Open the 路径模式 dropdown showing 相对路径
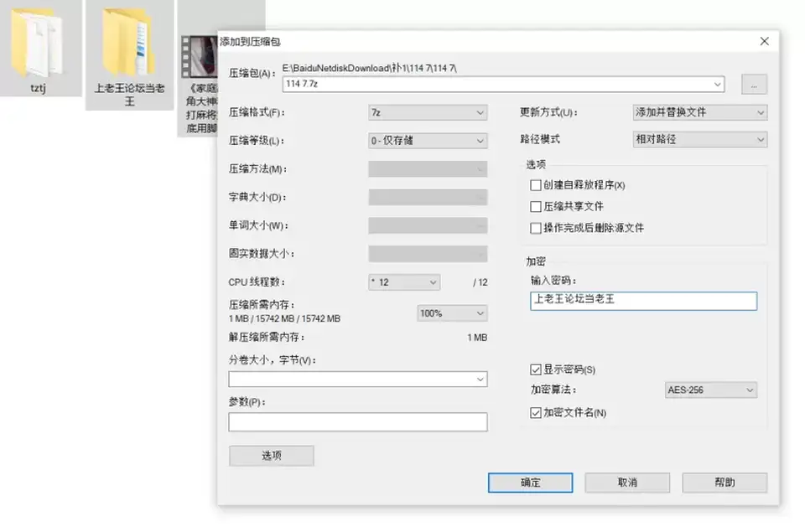 pyautogui.click(x=699, y=140)
